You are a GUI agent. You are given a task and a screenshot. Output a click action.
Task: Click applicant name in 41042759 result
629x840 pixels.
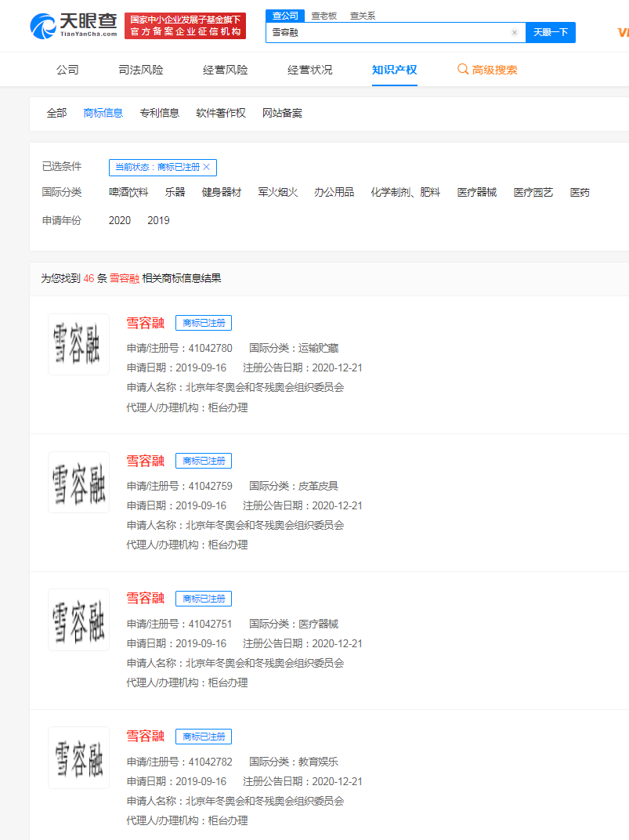click(x=265, y=525)
